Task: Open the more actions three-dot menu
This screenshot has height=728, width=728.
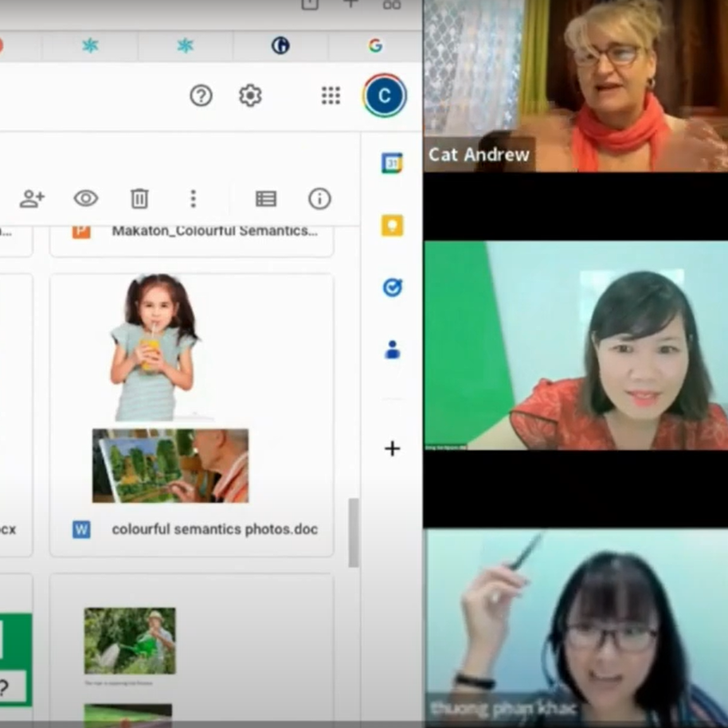Action: pyautogui.click(x=193, y=198)
